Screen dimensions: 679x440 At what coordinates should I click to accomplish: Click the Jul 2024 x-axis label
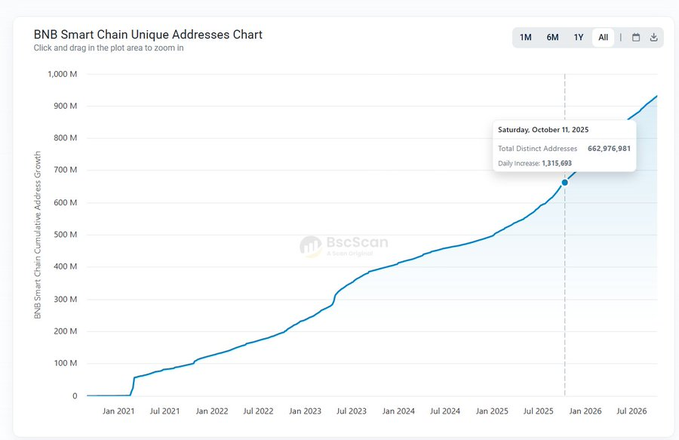pos(445,411)
